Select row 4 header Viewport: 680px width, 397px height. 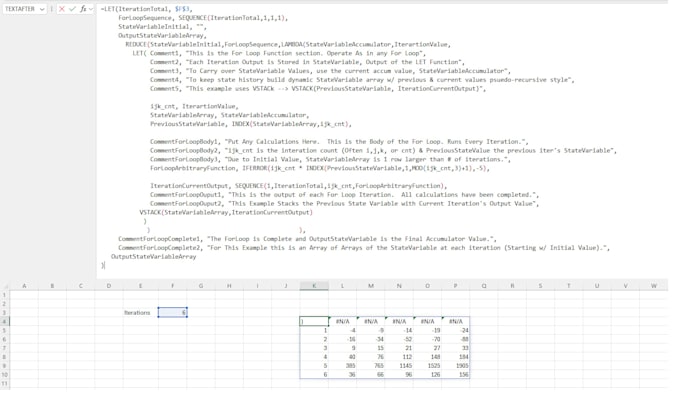[5, 322]
